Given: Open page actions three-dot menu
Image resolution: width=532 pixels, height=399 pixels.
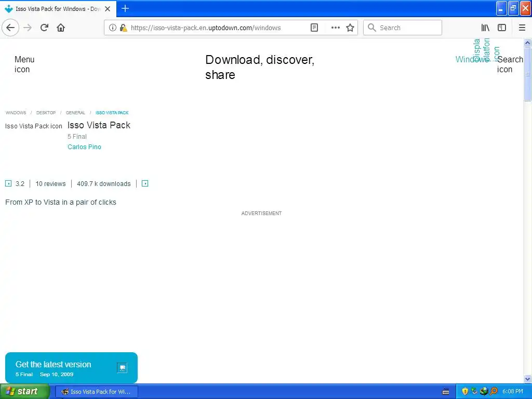Looking at the screenshot, I should 335,28.
